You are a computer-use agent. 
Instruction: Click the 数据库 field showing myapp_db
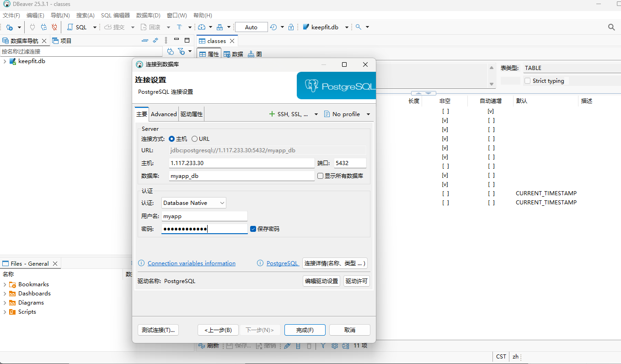(x=241, y=176)
